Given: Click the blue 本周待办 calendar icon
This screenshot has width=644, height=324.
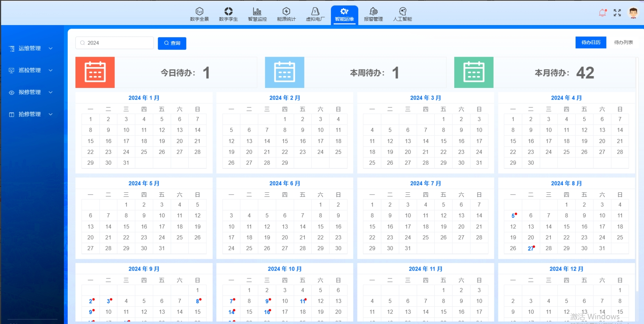Looking at the screenshot, I should (x=285, y=72).
